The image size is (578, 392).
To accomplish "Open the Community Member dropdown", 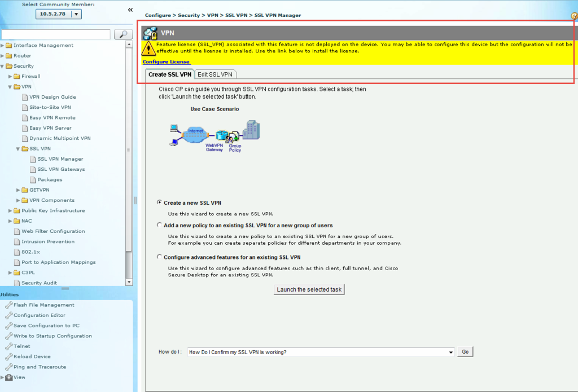I will (76, 14).
